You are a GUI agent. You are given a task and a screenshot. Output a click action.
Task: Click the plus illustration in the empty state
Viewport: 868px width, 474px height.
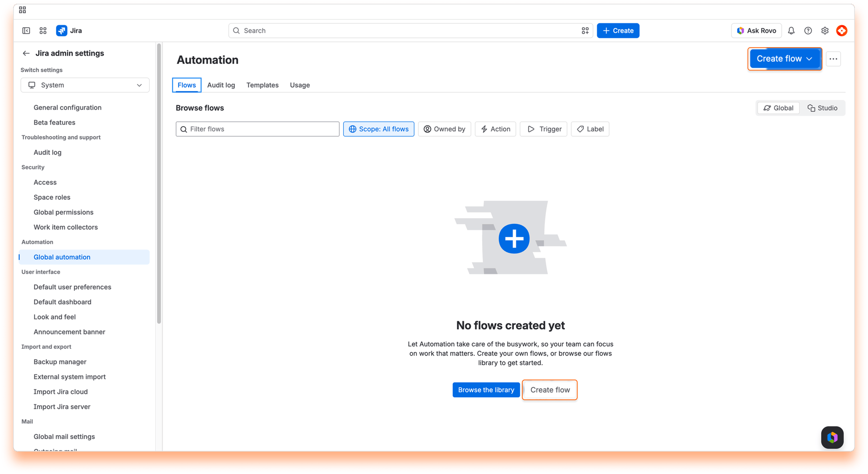(x=514, y=238)
